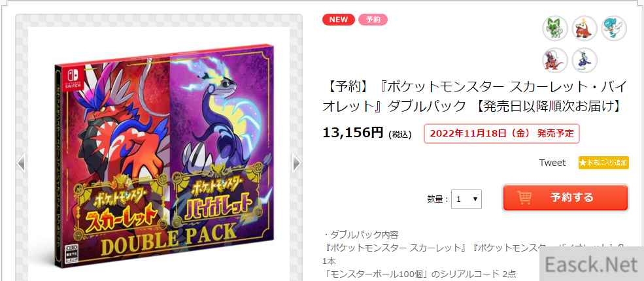Screen dimensions: 644x281
Task: Open the 数量 quantity dropdown
Action: [x=466, y=199]
